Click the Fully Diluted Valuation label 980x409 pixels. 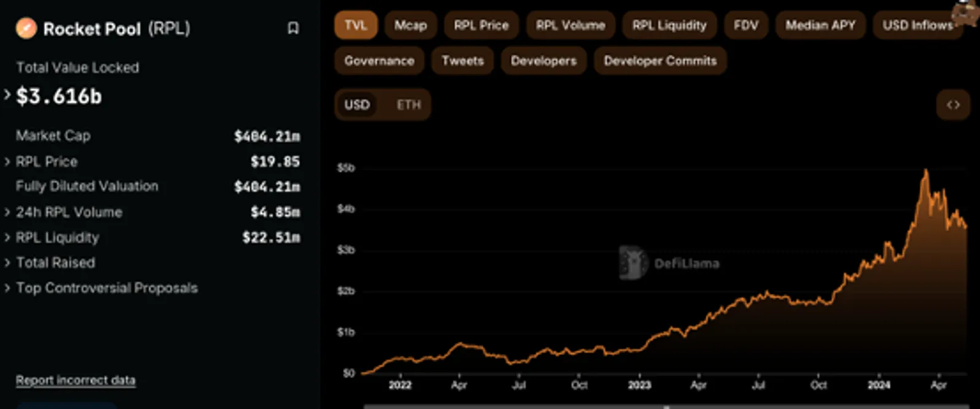[87, 186]
